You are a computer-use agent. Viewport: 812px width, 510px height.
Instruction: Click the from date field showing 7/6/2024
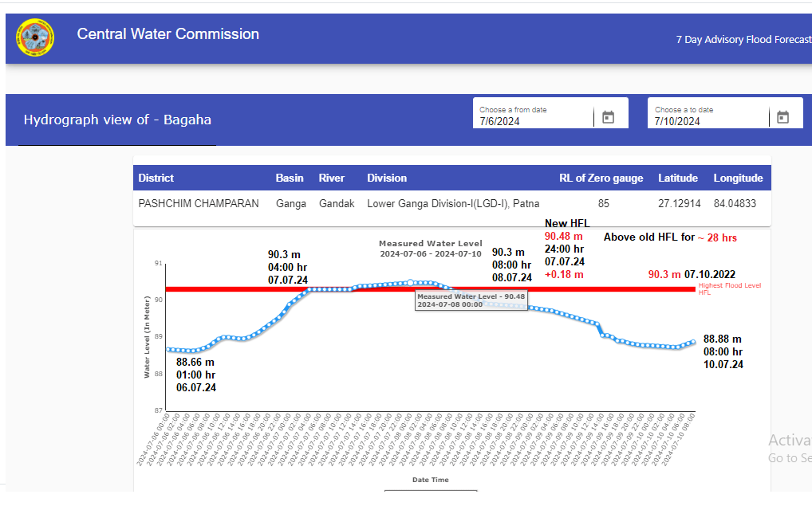click(x=533, y=121)
